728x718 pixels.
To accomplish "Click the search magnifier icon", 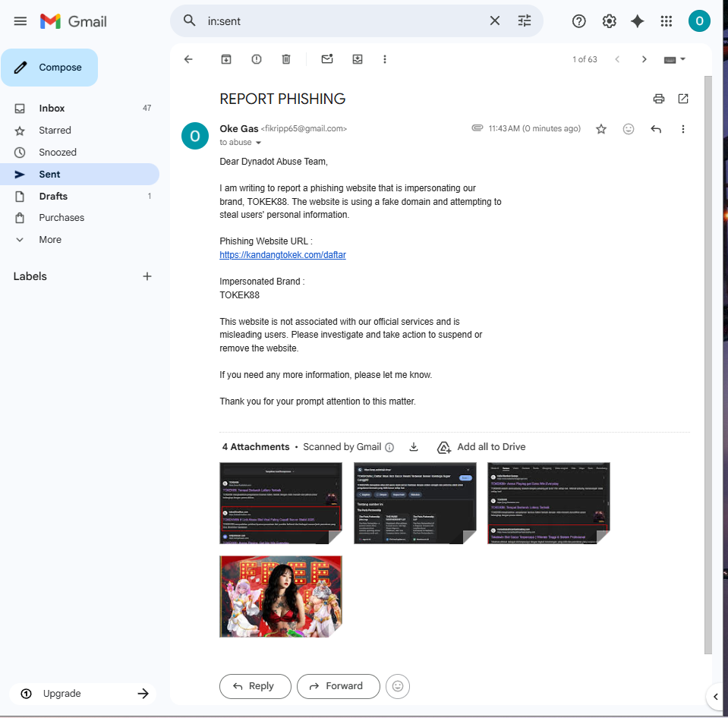I will click(189, 20).
